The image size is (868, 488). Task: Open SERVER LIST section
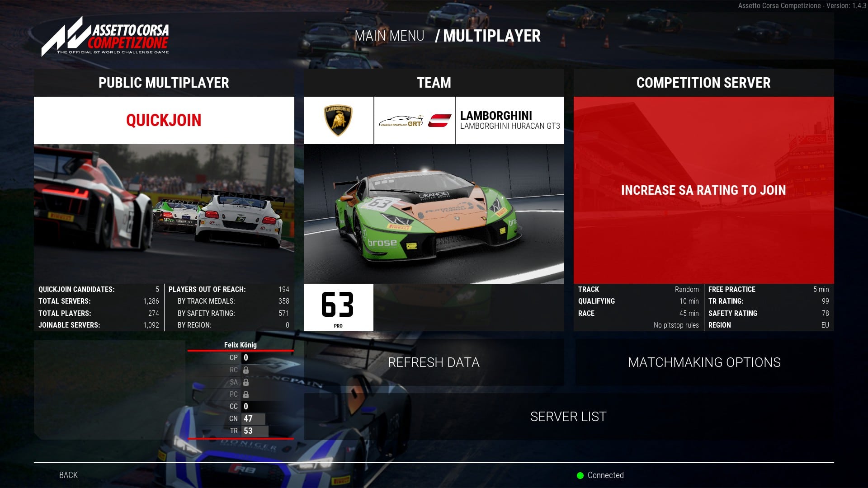pos(568,416)
